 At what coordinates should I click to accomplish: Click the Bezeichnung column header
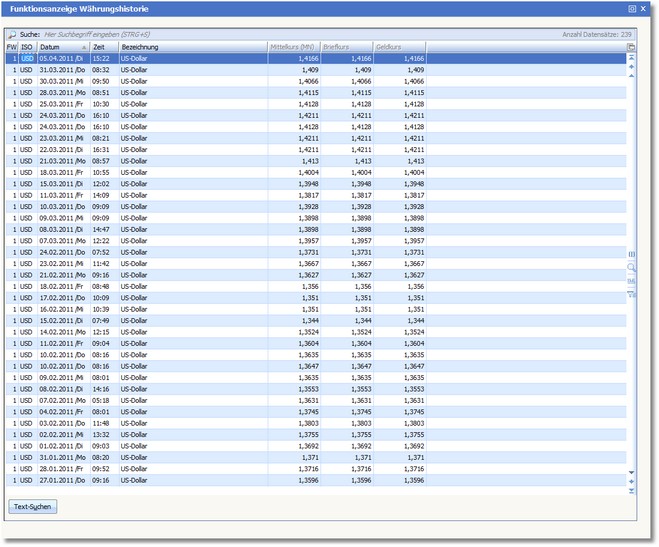(x=190, y=47)
